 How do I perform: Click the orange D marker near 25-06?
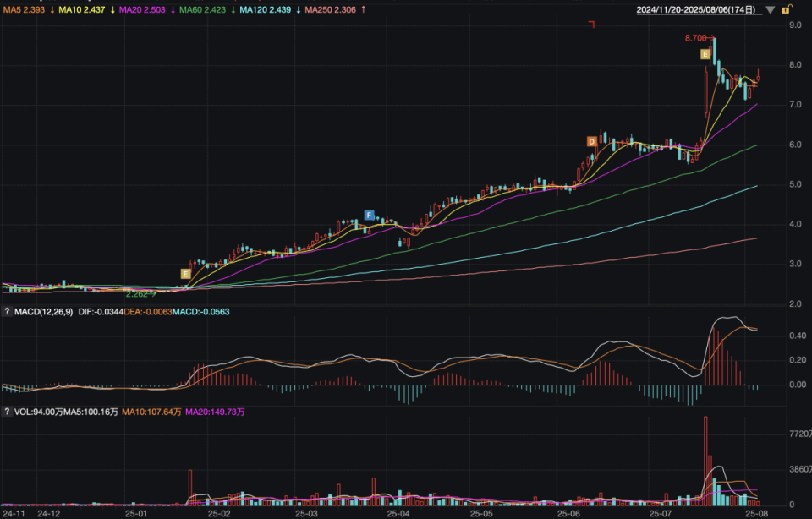[x=591, y=142]
